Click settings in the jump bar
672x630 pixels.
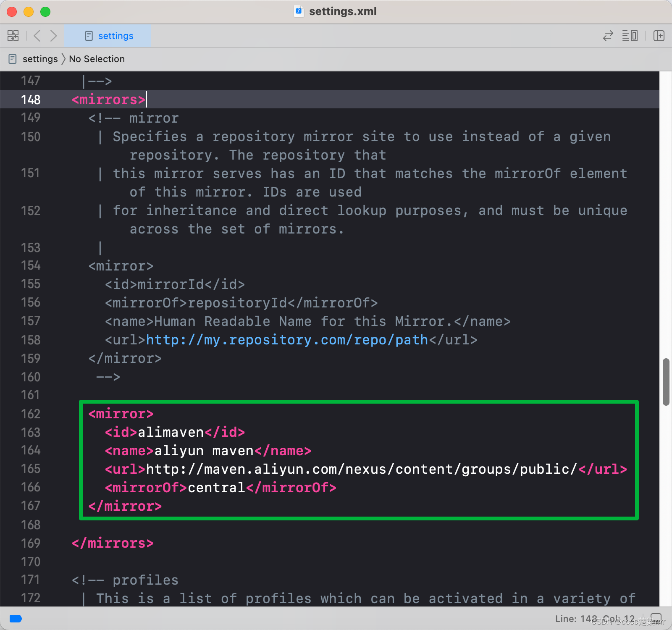[40, 59]
